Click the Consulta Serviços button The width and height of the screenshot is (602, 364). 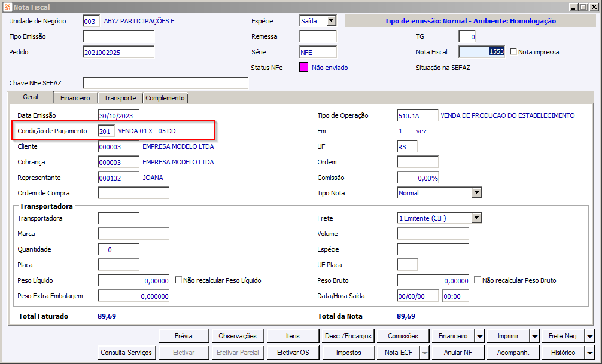(x=126, y=353)
